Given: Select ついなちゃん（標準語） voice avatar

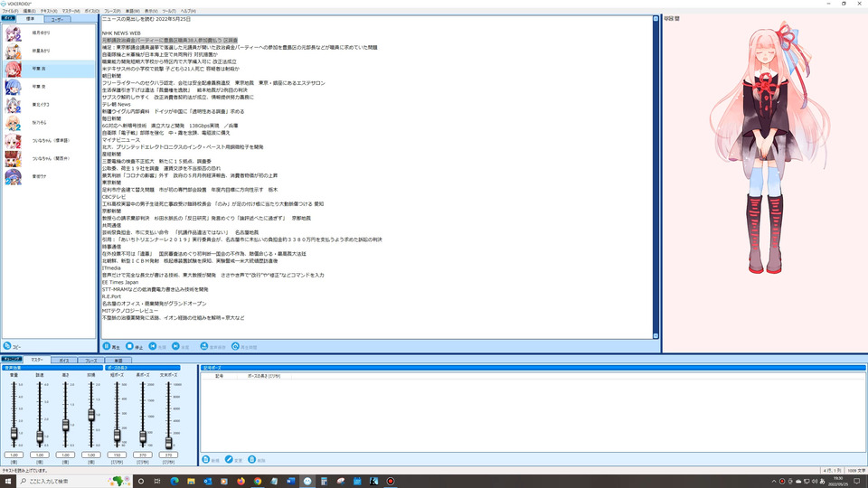Looking at the screenshot, I should tap(13, 141).
